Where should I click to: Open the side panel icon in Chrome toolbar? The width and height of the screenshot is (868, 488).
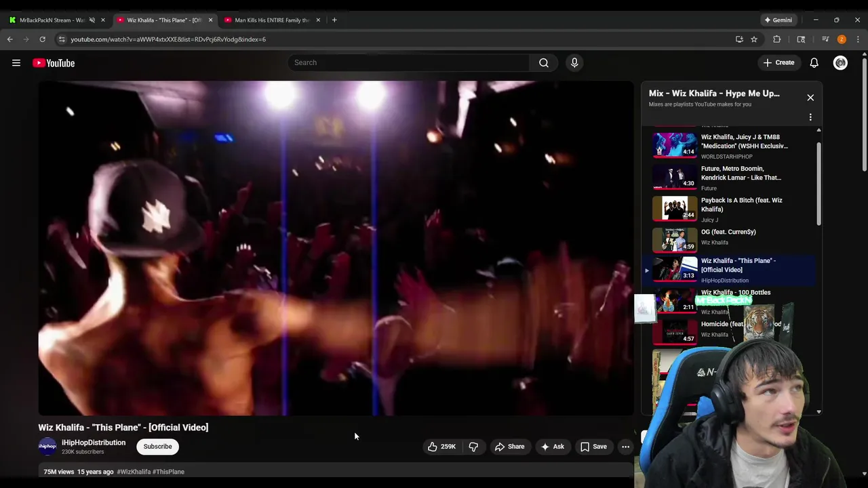[x=801, y=39]
